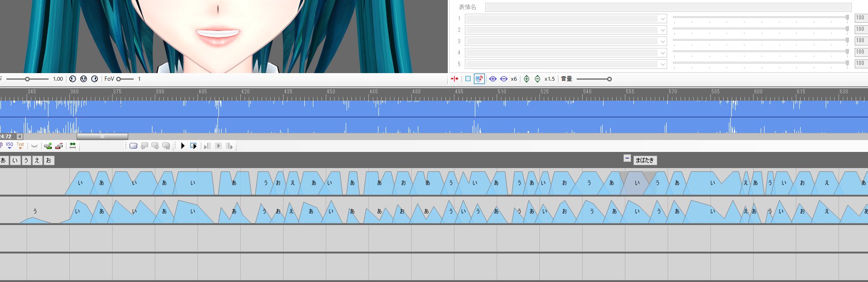Screen dimensions: 868x282
Task: Click the blue horizontal zoom-out icon
Action: (504, 79)
